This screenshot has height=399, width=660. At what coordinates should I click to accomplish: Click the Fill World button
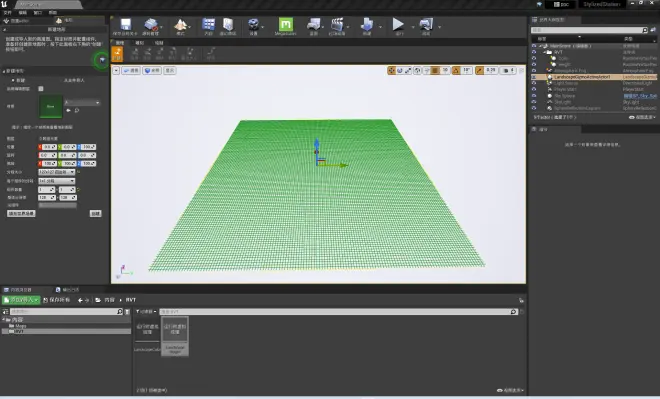pyautogui.click(x=21, y=213)
